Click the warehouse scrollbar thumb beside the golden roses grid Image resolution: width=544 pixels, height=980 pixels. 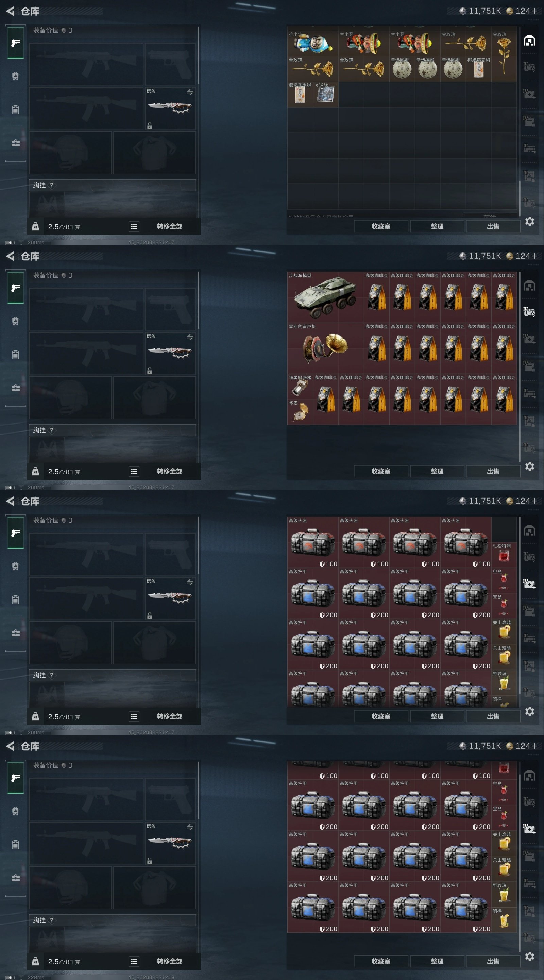[520, 195]
